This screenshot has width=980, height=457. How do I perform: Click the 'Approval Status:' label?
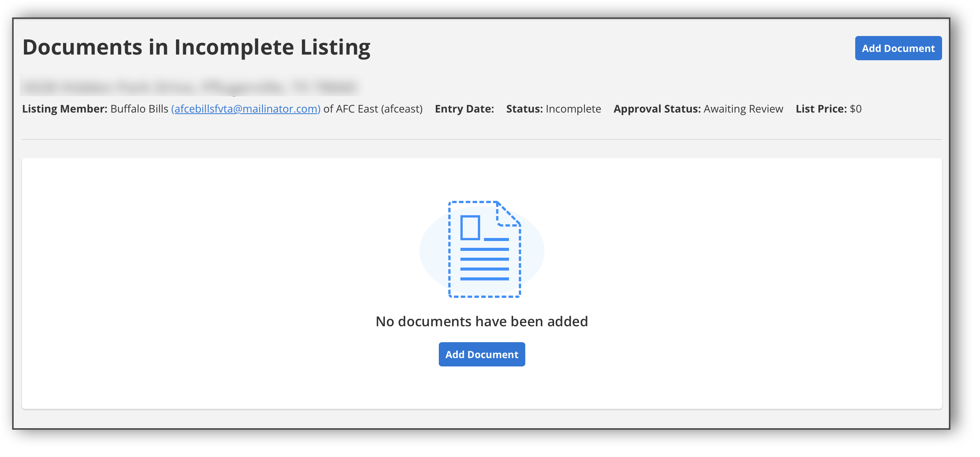tap(657, 109)
